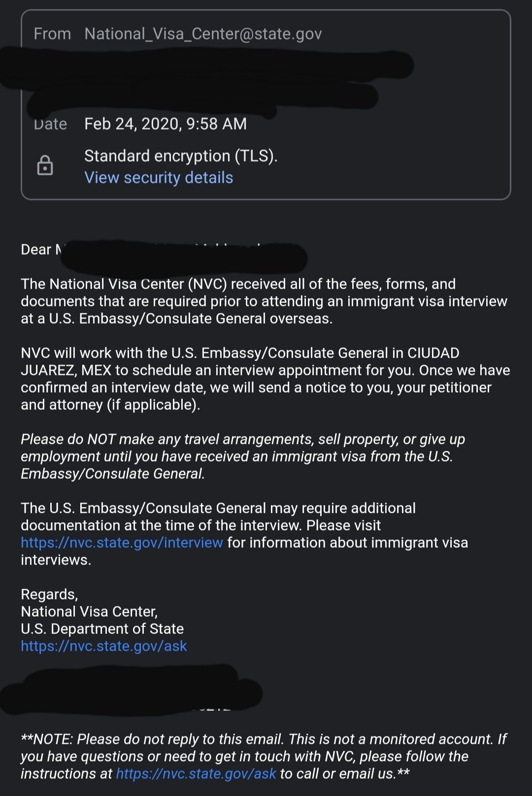
Task: Select the paragraph starting The National Visa Center
Action: click(264, 301)
